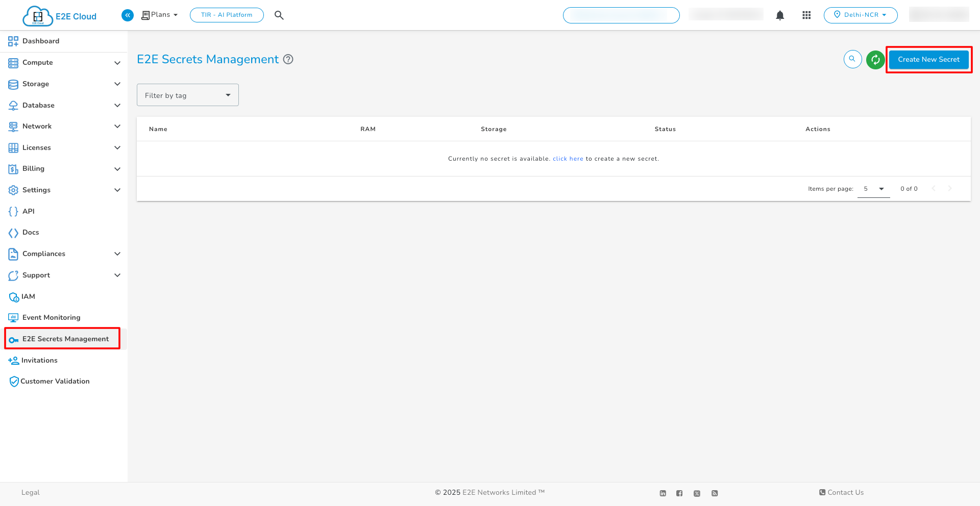Open the apps grid menu
The width and height of the screenshot is (980, 506).
[806, 15]
